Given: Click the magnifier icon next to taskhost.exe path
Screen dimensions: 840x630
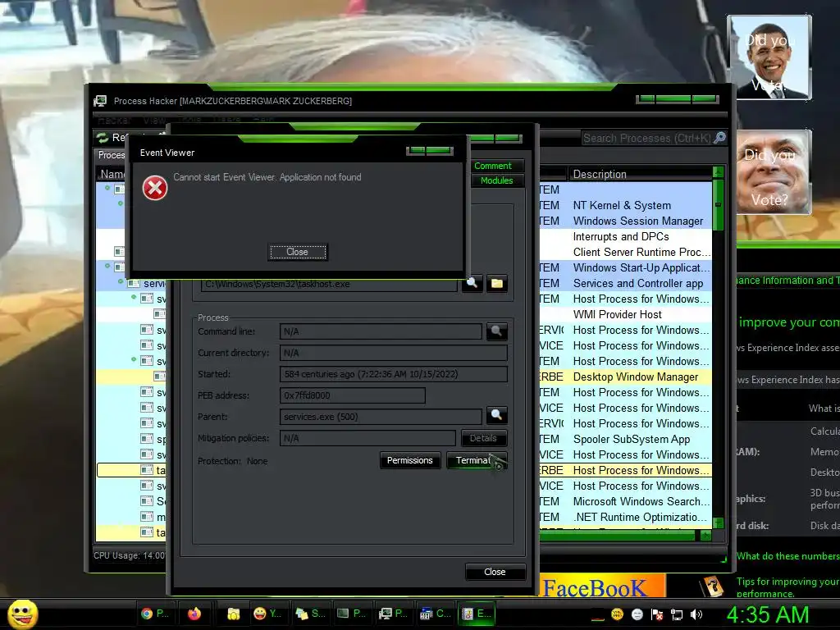Looking at the screenshot, I should [x=472, y=283].
